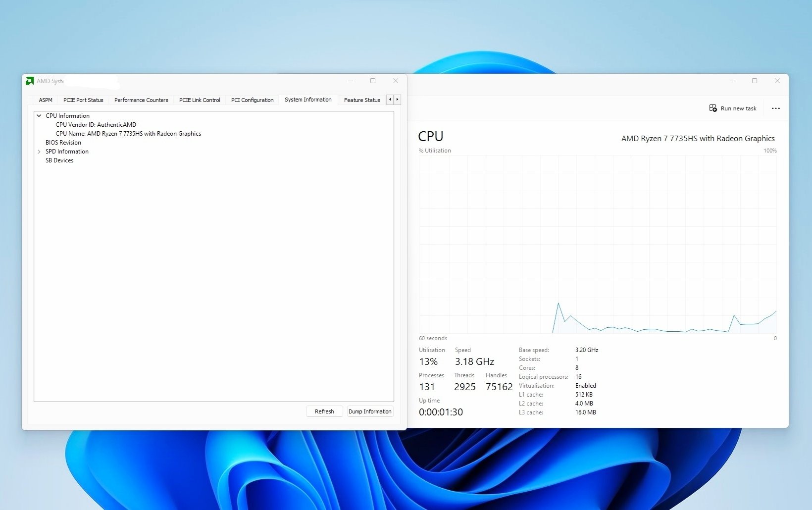Click the tab scroll left arrow
Screen dimensions: 812x510
(390, 100)
